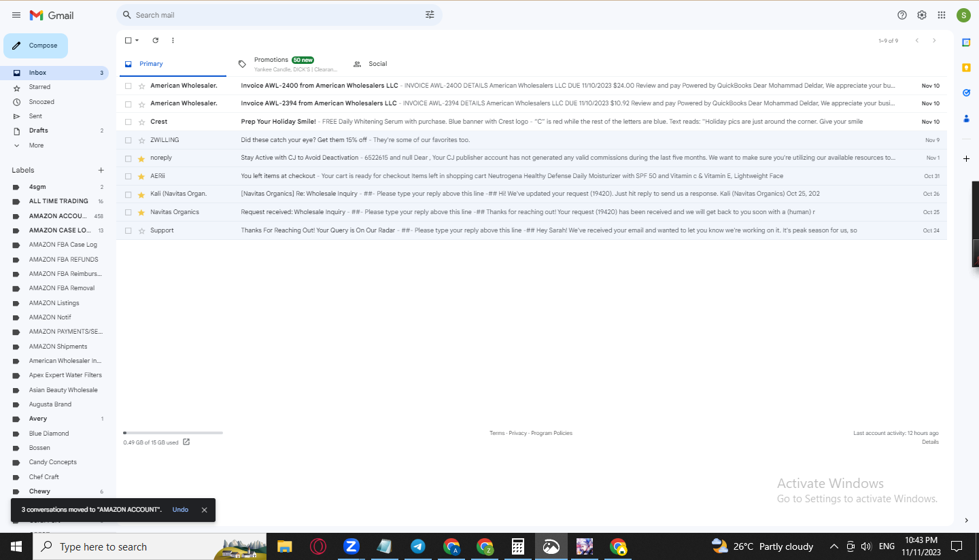Screen dimensions: 979x560
Task: Open the 'Asian Beauty Wholesale' label
Action: 63,390
